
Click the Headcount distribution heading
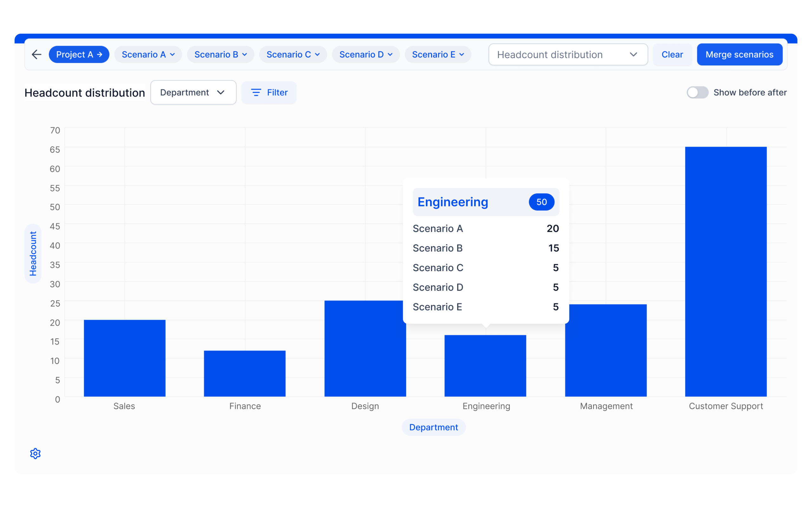pyautogui.click(x=85, y=93)
